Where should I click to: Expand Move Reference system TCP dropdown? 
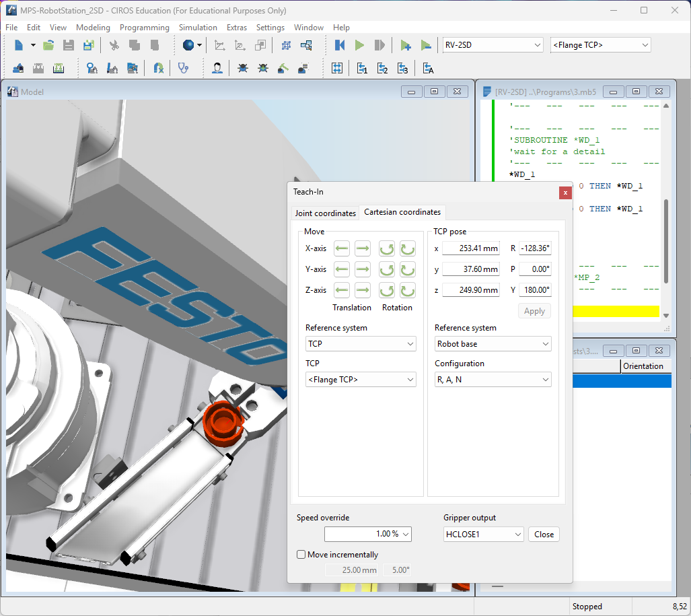361,344
